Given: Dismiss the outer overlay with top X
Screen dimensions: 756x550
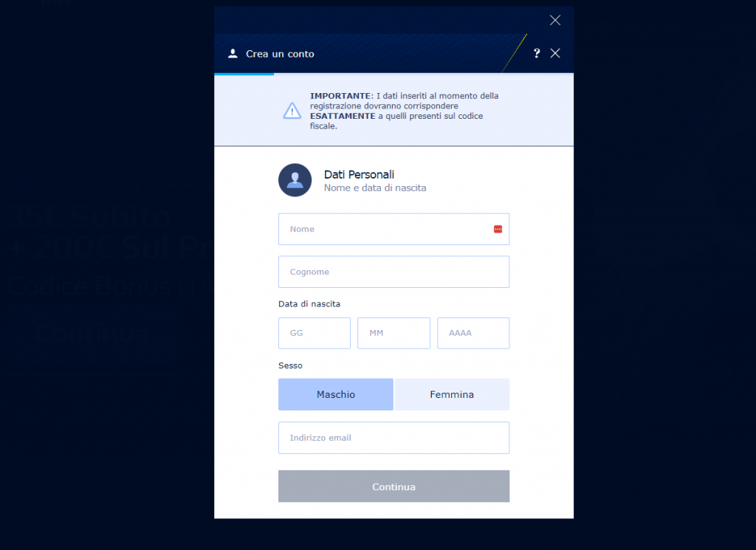Looking at the screenshot, I should 555,20.
